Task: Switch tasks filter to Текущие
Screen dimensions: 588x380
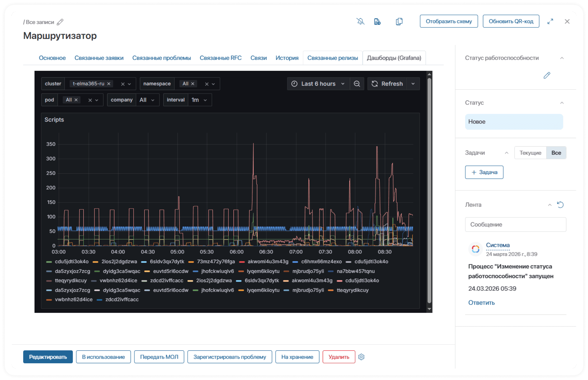Action: (x=530, y=153)
